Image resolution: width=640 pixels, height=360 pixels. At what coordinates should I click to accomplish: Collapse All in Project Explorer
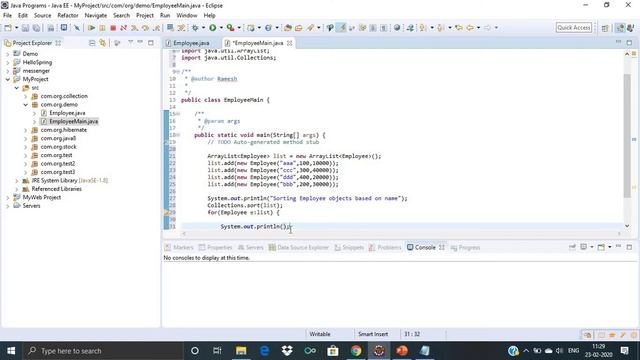pos(92,43)
